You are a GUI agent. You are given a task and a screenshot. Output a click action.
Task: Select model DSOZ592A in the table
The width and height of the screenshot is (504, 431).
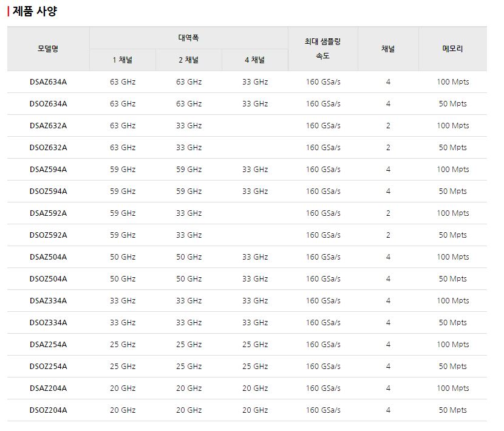pos(48,235)
